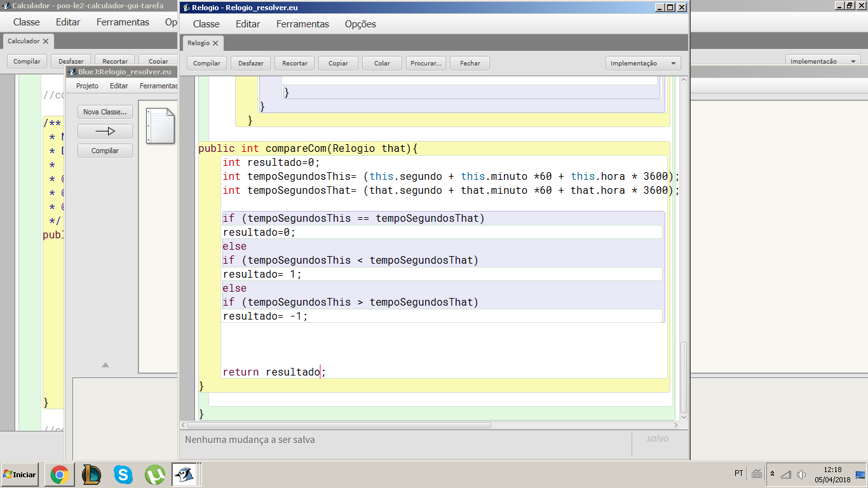
Task: Open the Implementação view dropdown
Action: [642, 64]
